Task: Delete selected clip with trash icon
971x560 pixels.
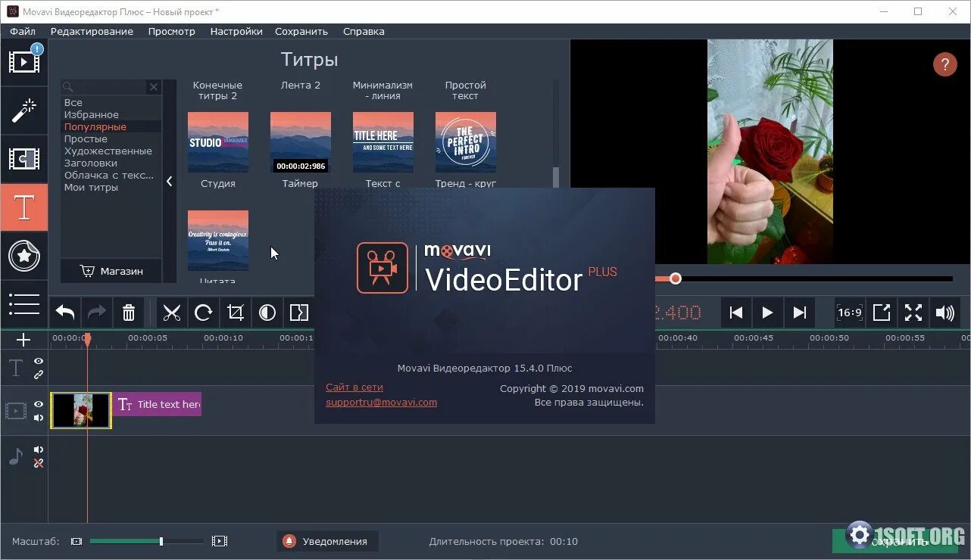Action: click(x=129, y=313)
